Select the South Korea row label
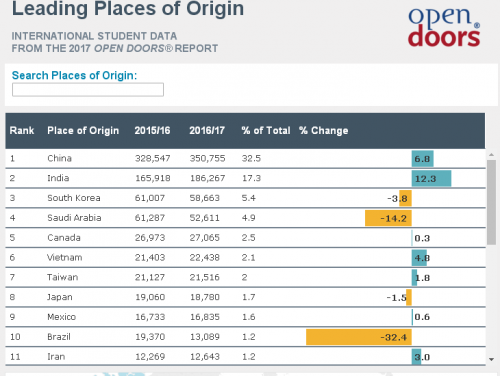Image resolution: width=500 pixels, height=376 pixels. 74,198
